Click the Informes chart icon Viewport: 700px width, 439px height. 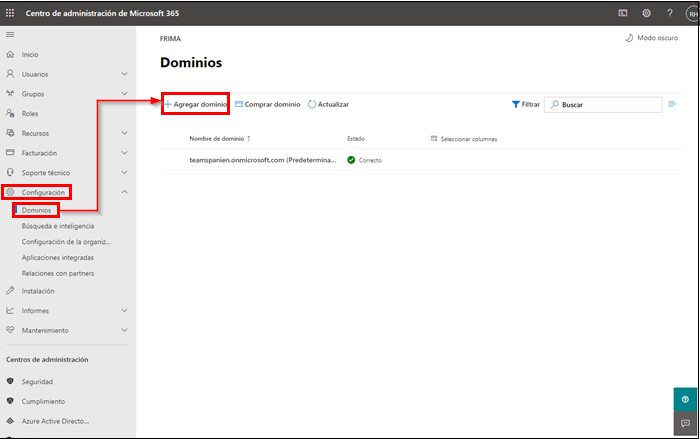[x=10, y=310]
